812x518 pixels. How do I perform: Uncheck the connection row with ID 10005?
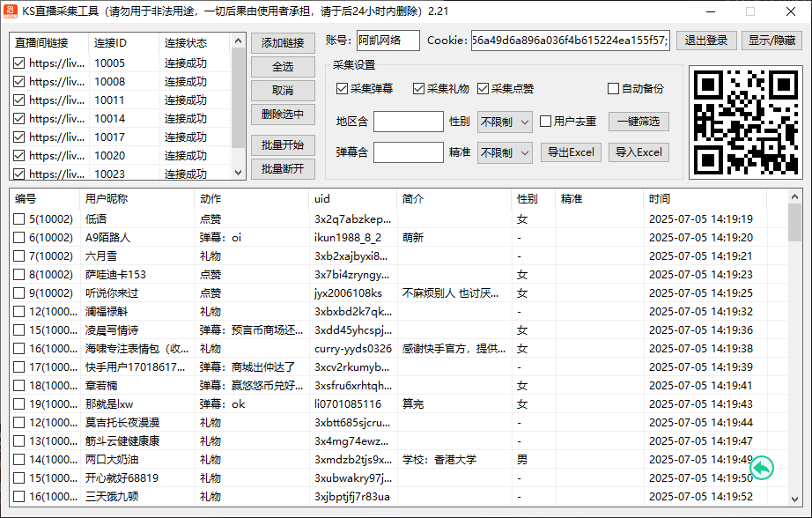click(19, 63)
